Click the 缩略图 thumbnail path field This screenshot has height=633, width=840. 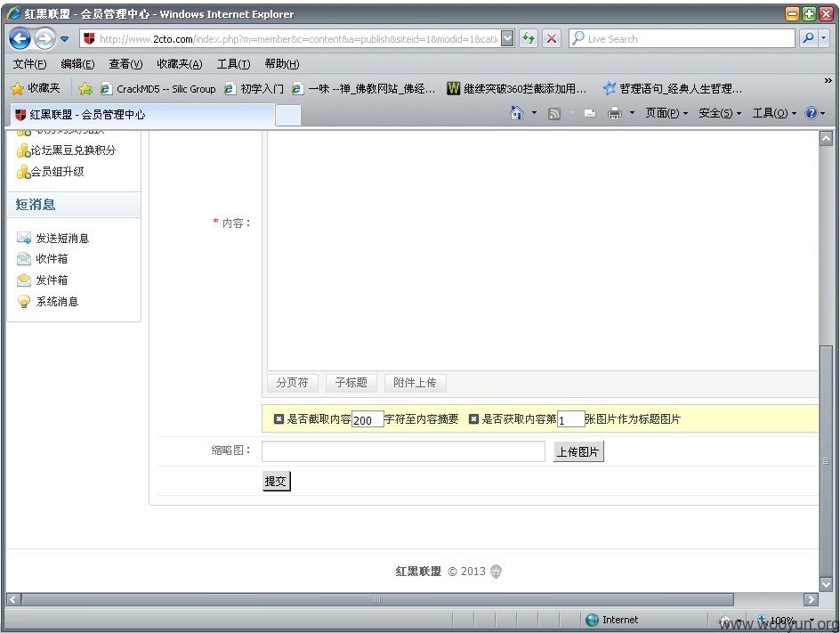(403, 451)
